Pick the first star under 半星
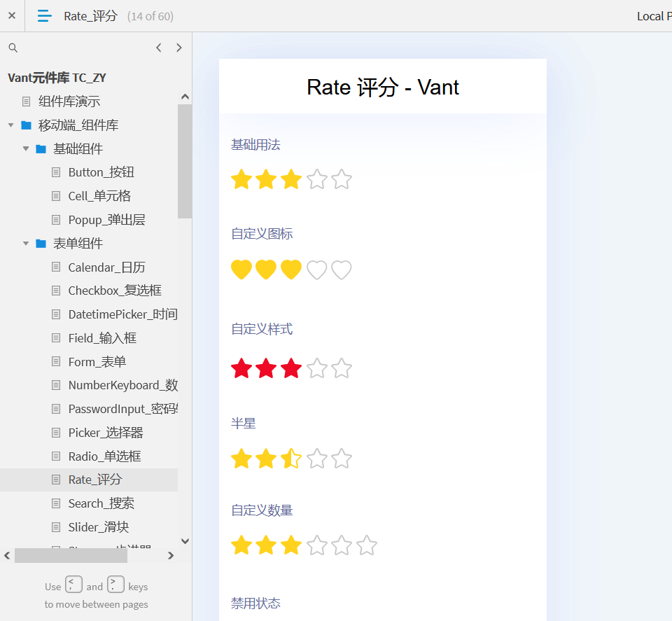Viewport: 672px width, 621px height. click(241, 459)
